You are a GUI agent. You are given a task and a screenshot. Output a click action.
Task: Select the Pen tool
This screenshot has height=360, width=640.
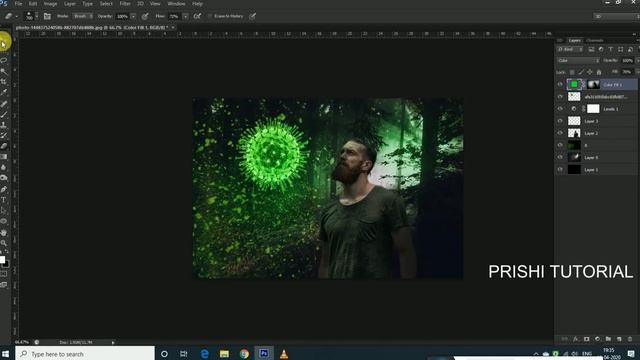point(4,189)
